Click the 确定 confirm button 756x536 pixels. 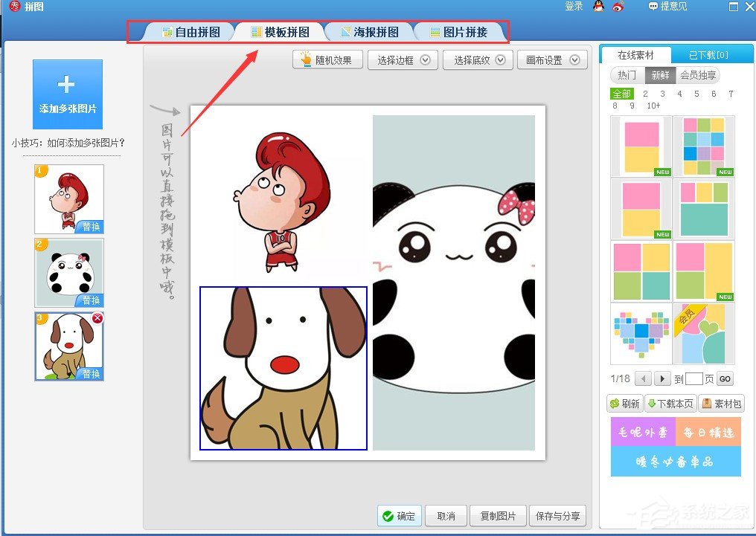click(x=399, y=515)
